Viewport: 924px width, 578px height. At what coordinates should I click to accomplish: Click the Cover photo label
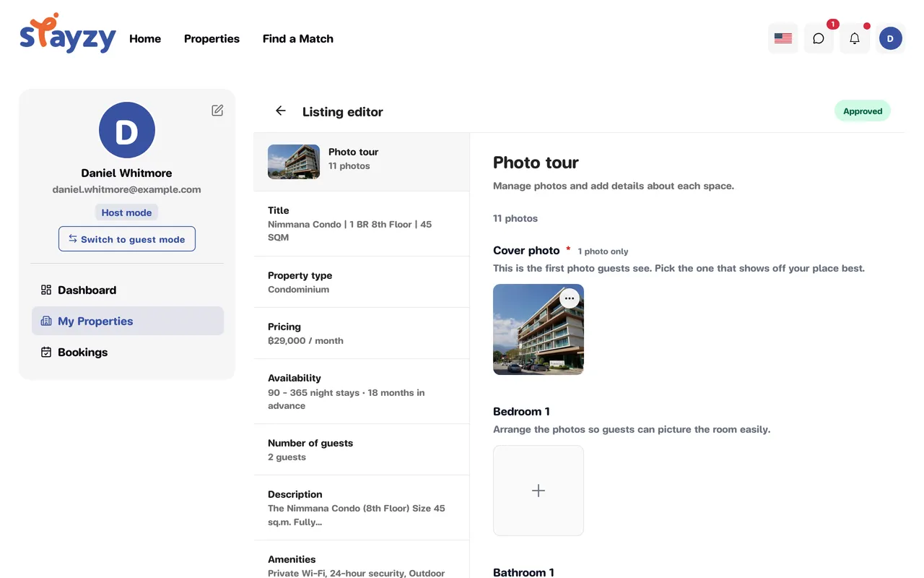coord(526,250)
